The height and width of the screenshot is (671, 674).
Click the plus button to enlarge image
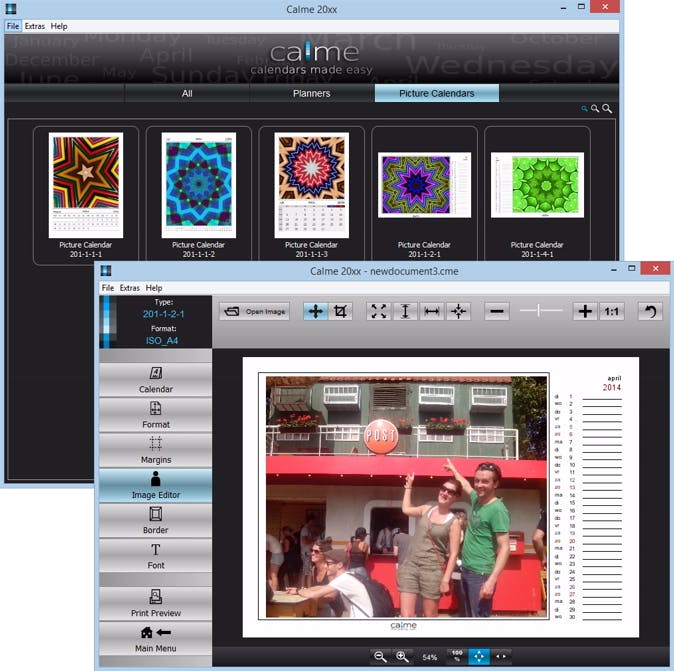click(585, 311)
